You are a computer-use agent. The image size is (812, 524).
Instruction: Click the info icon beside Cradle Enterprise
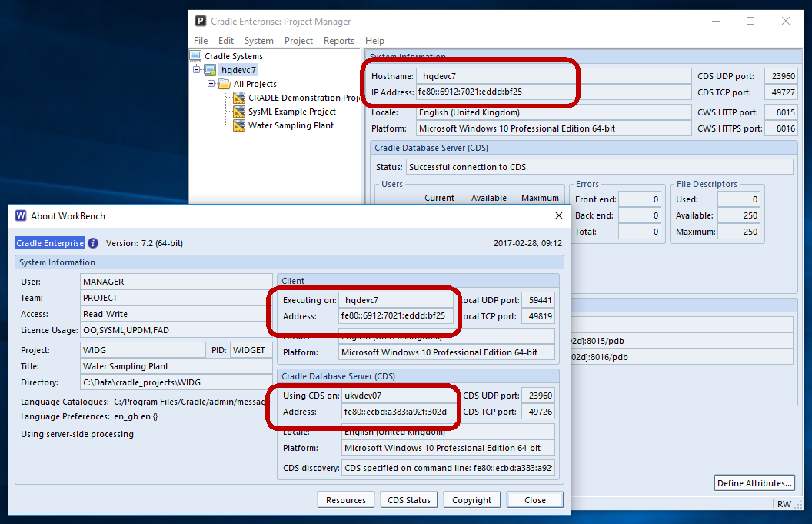[93, 243]
